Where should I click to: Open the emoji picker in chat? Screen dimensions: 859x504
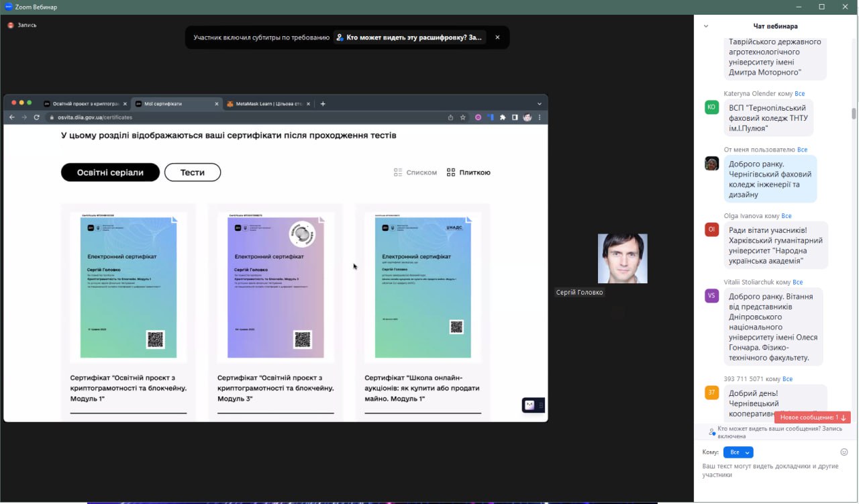[844, 452]
